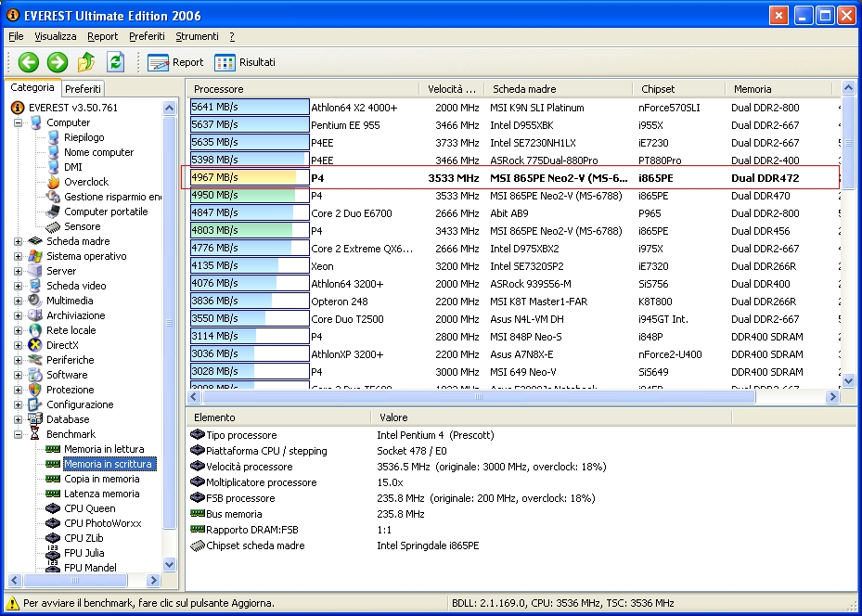The height and width of the screenshot is (616, 862).
Task: Select the Configurazione tree item
Action: click(x=80, y=404)
